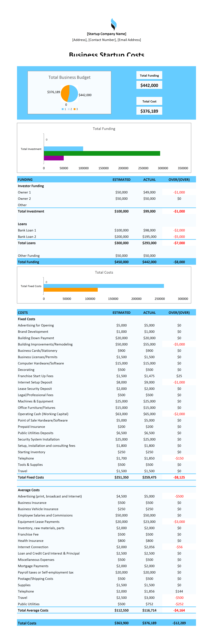
Task: Click Public Utilities Deposits estimated $6,500
Action: click(x=122, y=433)
